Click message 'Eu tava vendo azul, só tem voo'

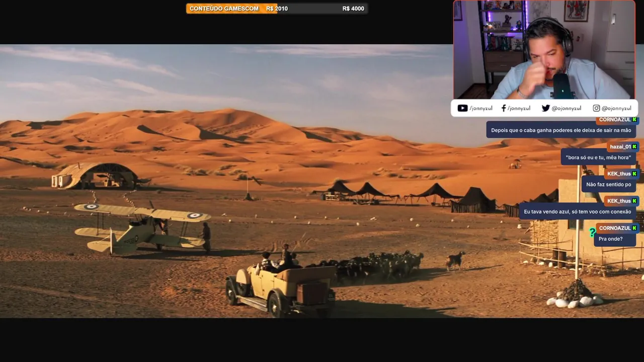point(578,212)
